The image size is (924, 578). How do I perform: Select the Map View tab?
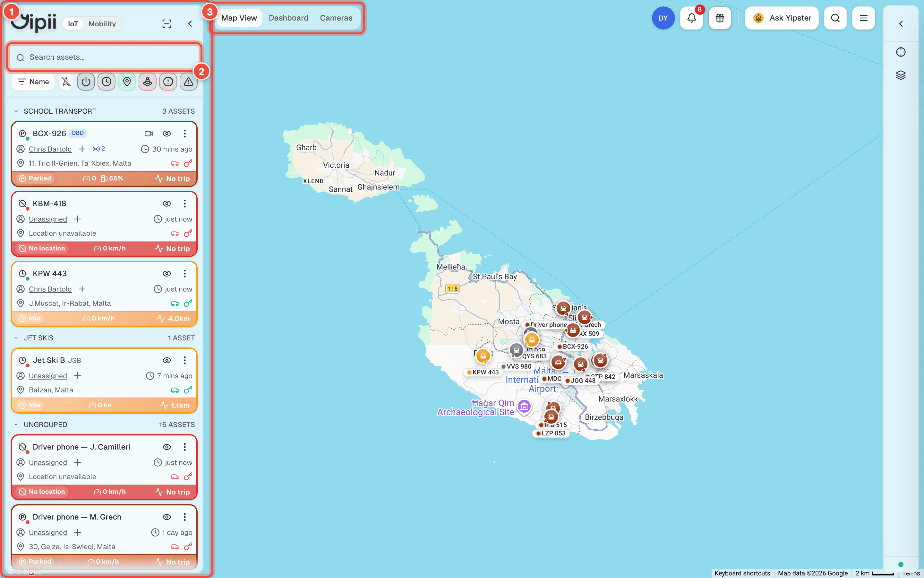(x=239, y=18)
